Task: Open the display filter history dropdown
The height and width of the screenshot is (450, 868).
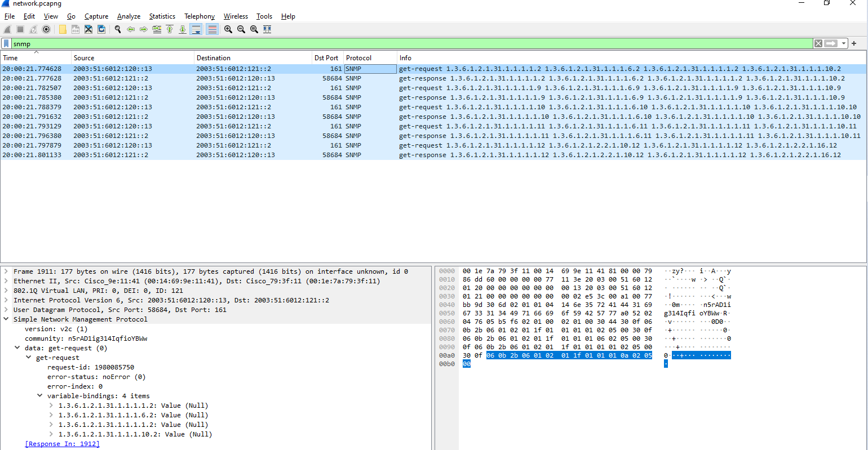Action: (844, 43)
